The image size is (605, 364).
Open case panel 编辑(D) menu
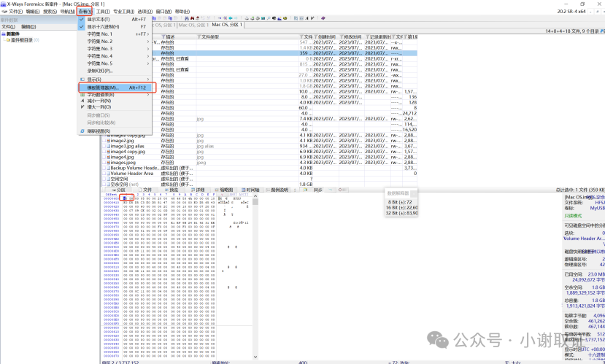click(28, 26)
